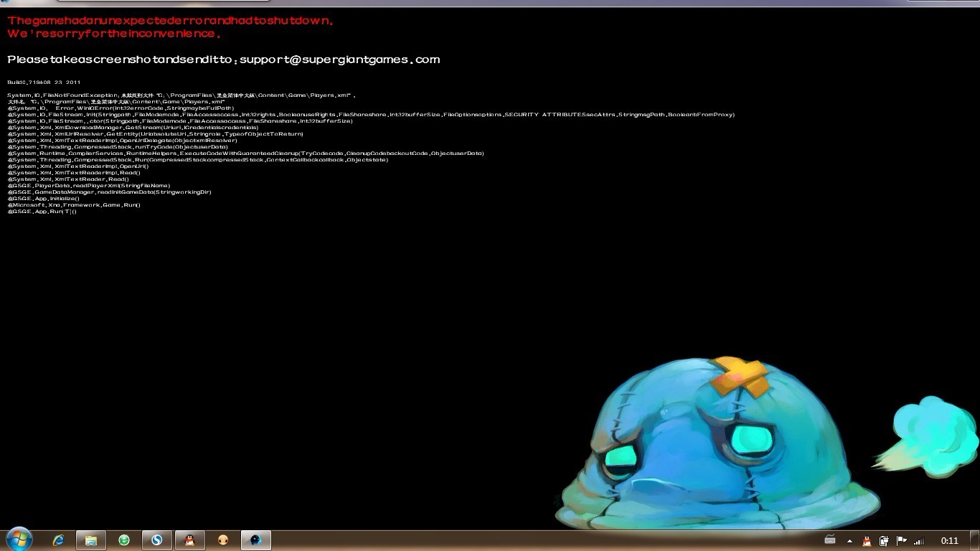The height and width of the screenshot is (551, 980).
Task: Open the network signal bars tray icon
Action: (919, 541)
